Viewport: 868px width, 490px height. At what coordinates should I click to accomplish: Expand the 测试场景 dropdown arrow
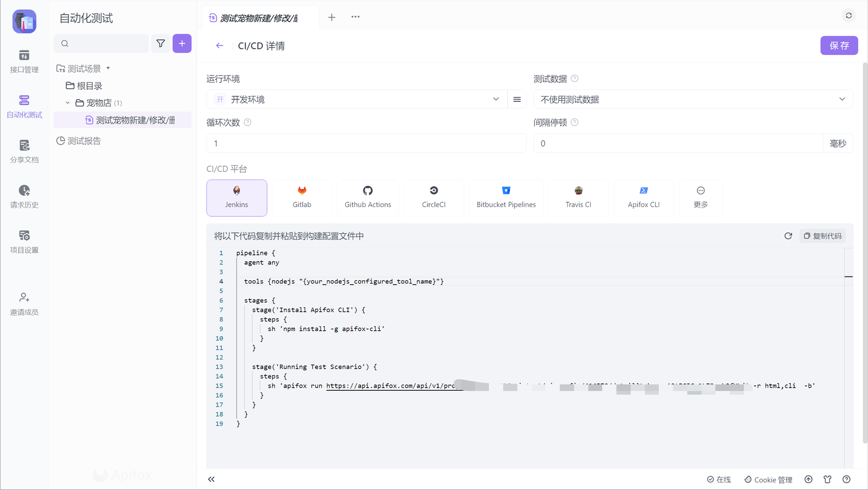tap(108, 68)
